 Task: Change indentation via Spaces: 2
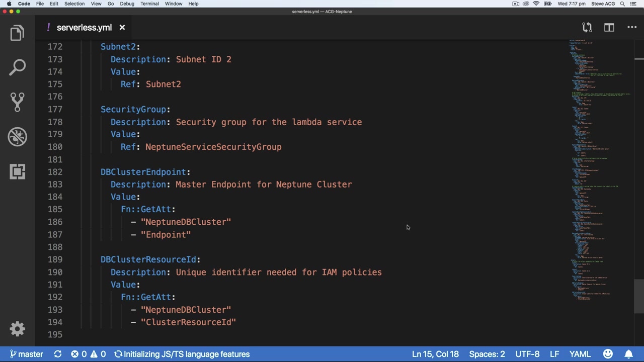487,354
